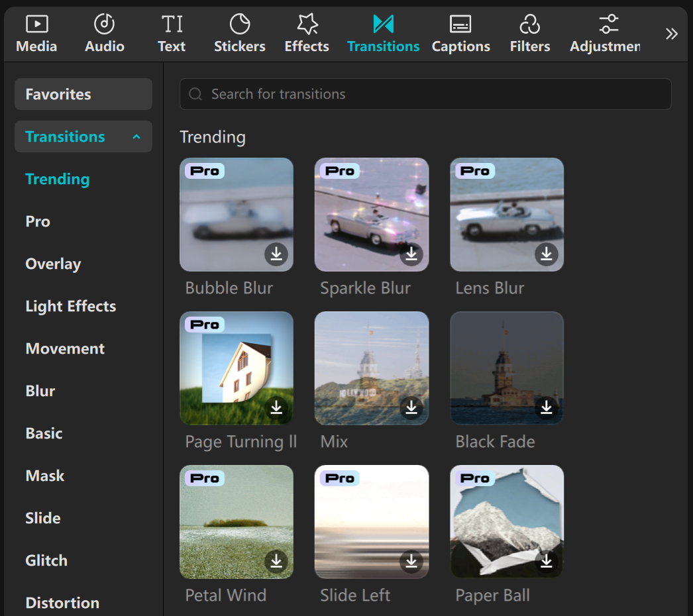The image size is (693, 616).
Task: Open the Audio panel icon
Action: (104, 24)
